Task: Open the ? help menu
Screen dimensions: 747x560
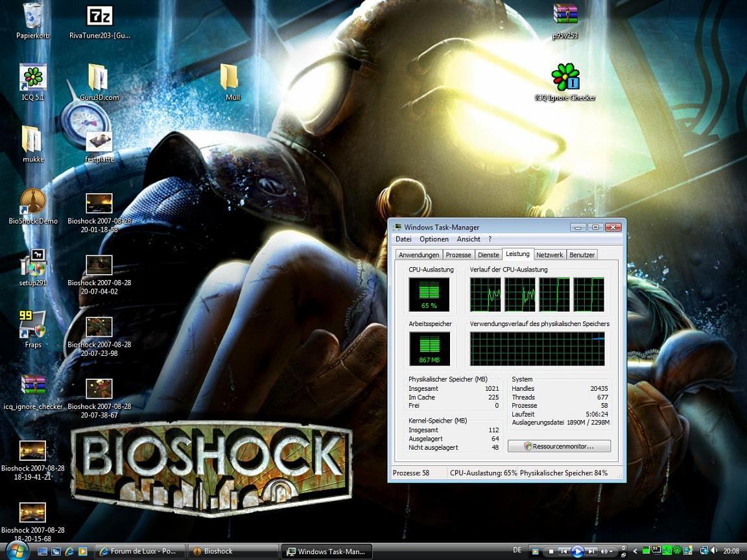Action: click(490, 239)
